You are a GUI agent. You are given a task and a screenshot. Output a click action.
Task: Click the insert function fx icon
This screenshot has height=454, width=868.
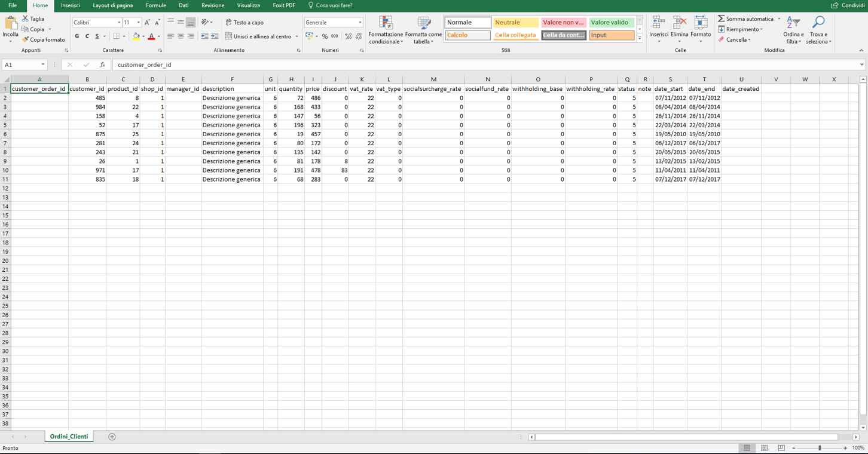point(102,65)
